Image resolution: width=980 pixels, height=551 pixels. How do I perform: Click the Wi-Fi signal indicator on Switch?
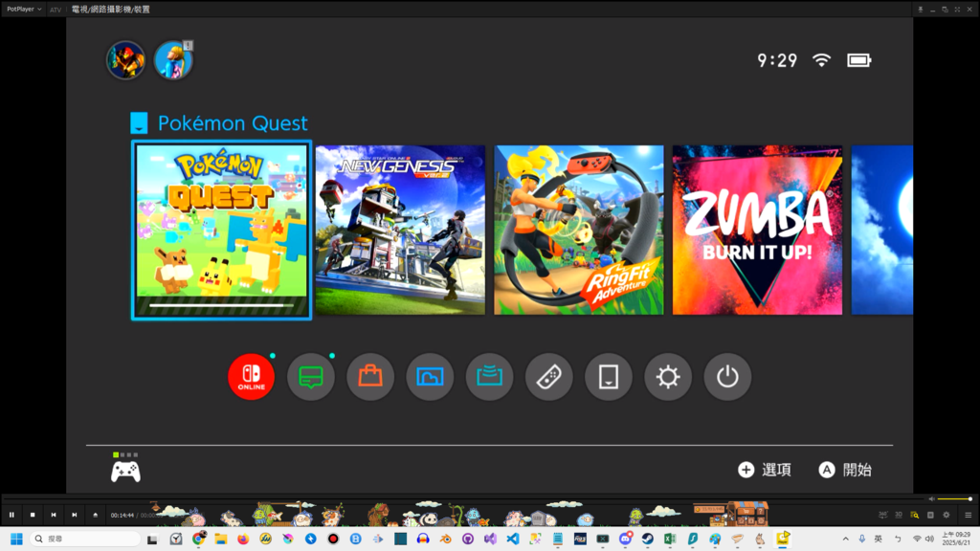tap(821, 60)
